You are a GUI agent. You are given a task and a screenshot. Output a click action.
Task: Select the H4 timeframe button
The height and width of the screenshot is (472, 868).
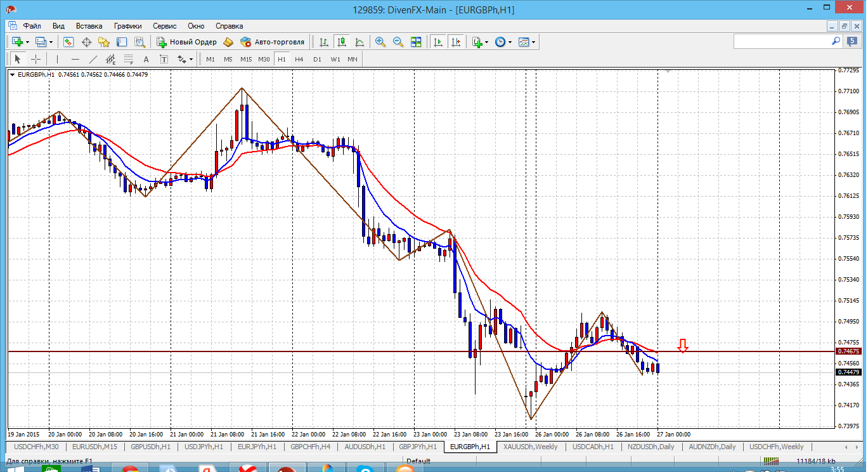click(x=299, y=59)
